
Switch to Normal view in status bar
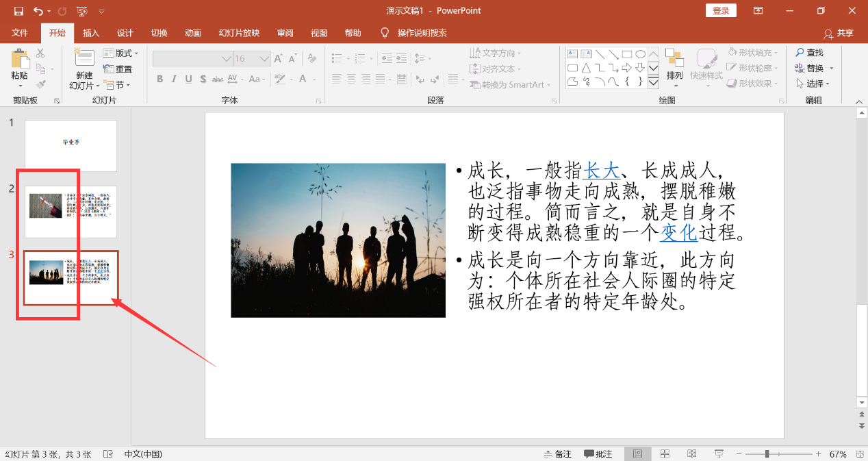pos(637,454)
